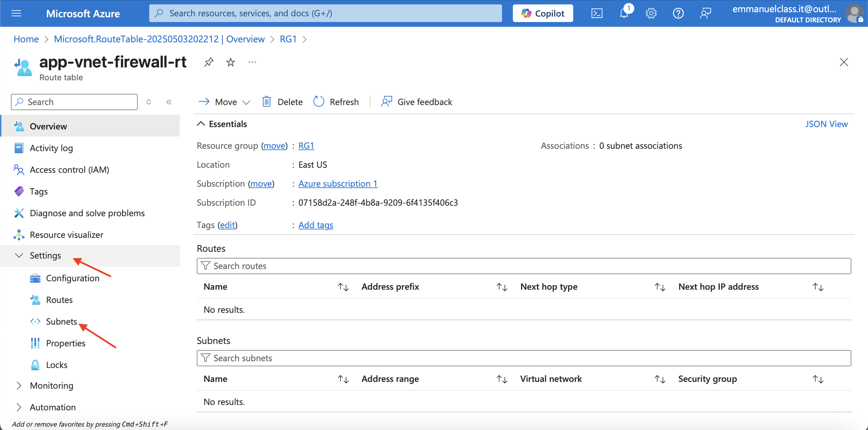Open the Move dropdown
This screenshot has height=430, width=868.
click(224, 102)
